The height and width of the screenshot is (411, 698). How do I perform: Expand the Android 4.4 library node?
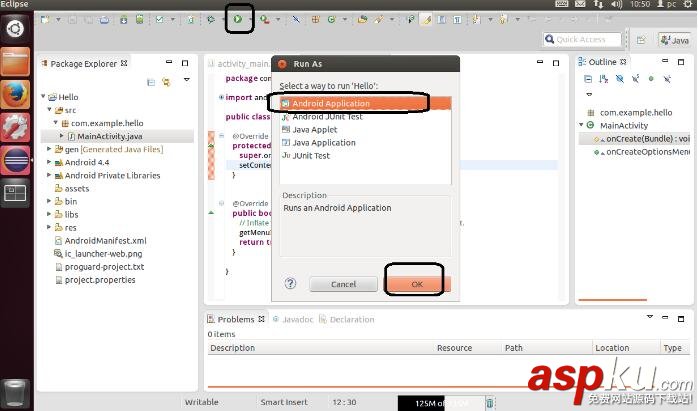tap(49, 162)
